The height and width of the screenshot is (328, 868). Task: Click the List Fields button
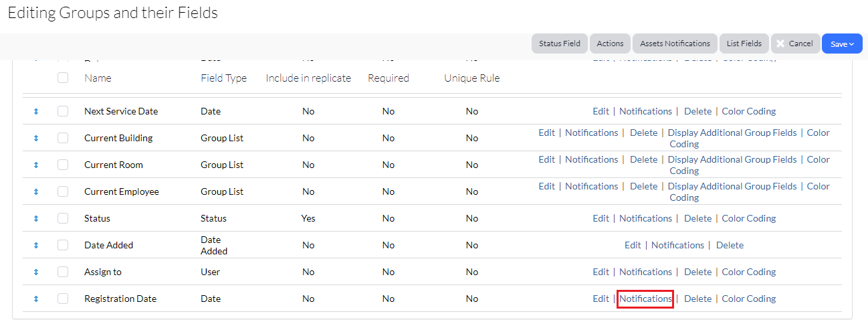point(744,44)
